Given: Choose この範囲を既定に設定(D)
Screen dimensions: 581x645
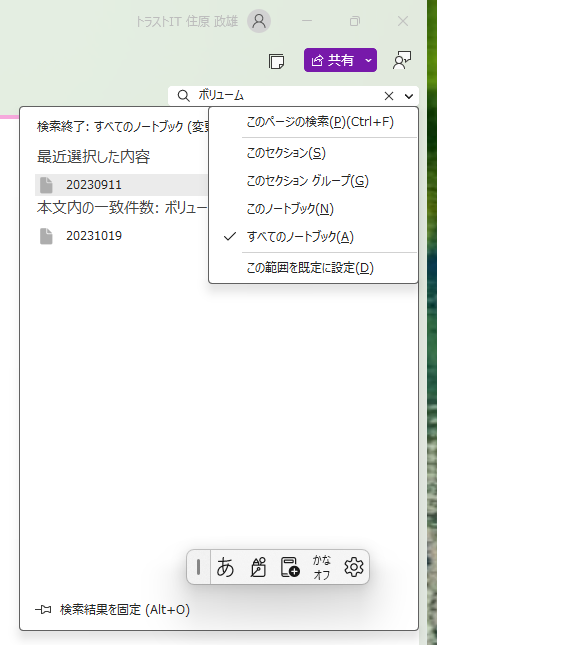Looking at the screenshot, I should [314, 268].
